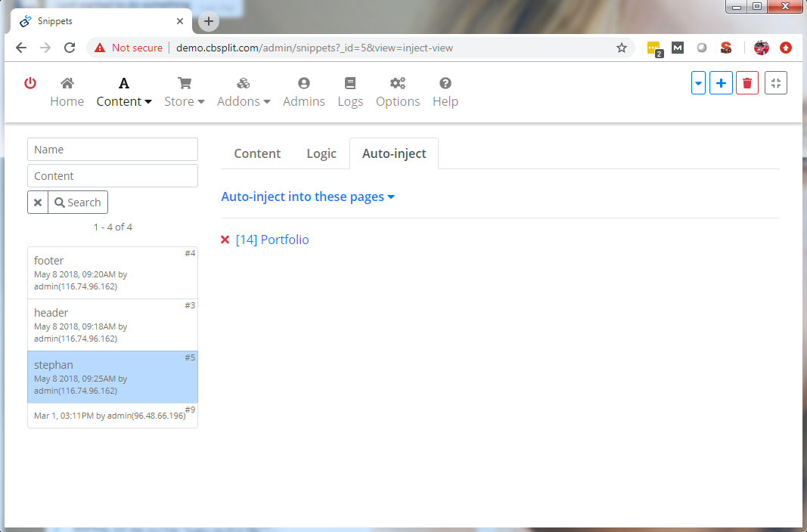Image resolution: width=807 pixels, height=532 pixels.
Task: Open the [14] Portfolio link
Action: [x=272, y=240]
